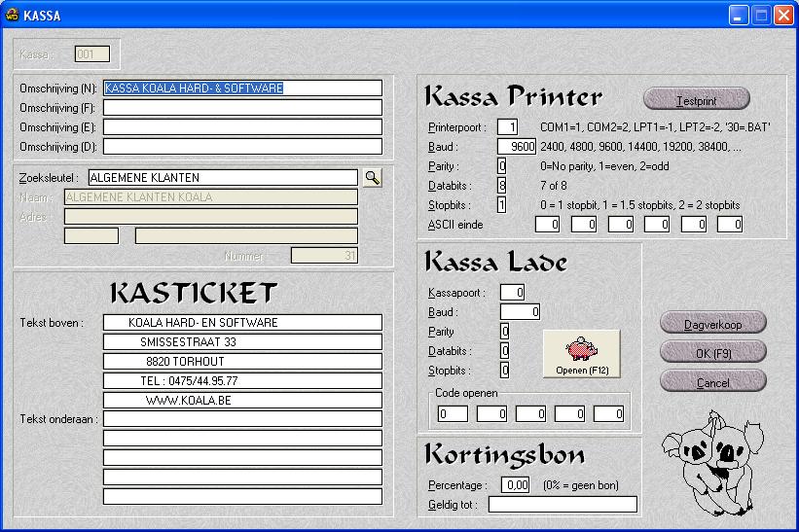Click the printer Parity field
The image size is (799, 532).
point(502,166)
